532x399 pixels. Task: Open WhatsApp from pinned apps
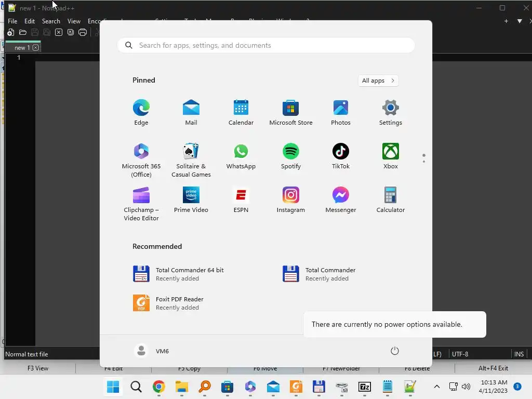click(x=241, y=156)
